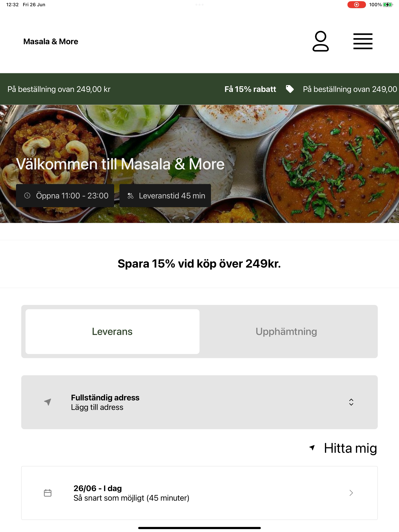The width and height of the screenshot is (399, 532).
Task: Tap 'Välkommen till Masala & More' hero title
Action: [x=120, y=164]
